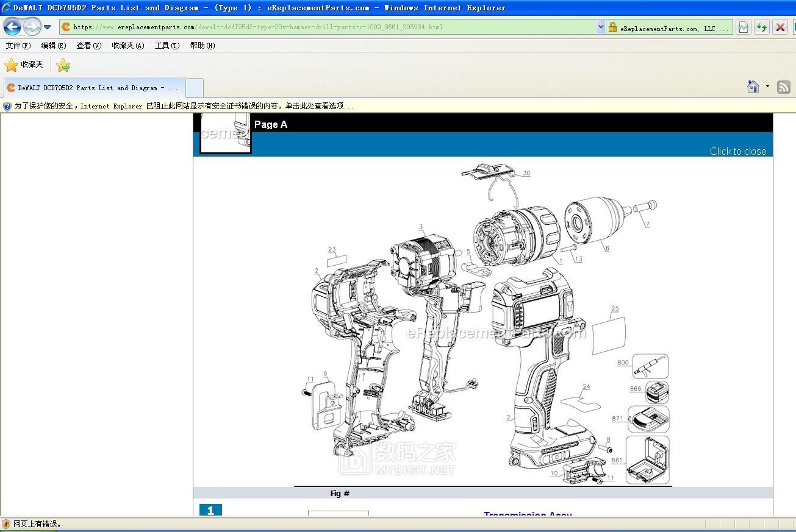Click the add-to-favorites-bar star icon
796x532 pixels.
coord(63,65)
